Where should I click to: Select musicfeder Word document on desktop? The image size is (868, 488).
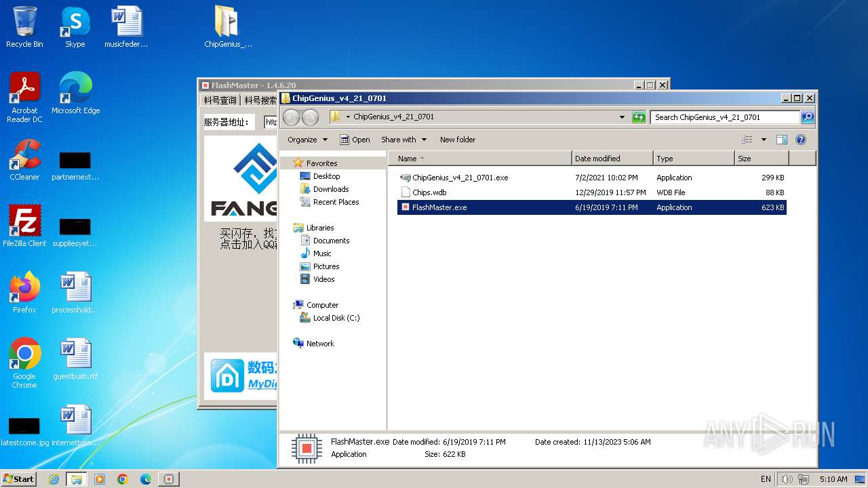click(x=126, y=27)
